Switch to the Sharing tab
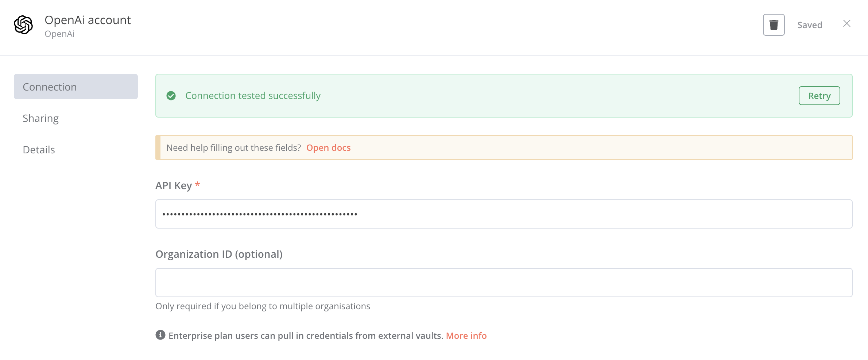 pyautogui.click(x=40, y=118)
